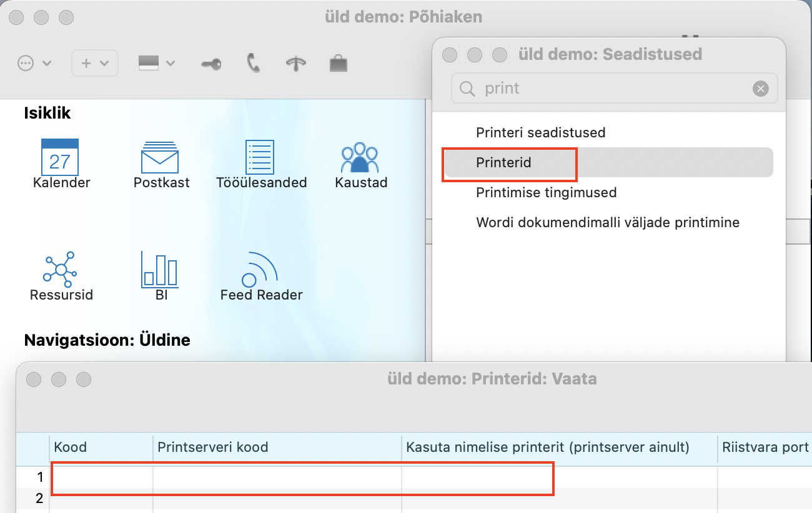
Task: Open the Ressursid icon
Action: point(61,270)
